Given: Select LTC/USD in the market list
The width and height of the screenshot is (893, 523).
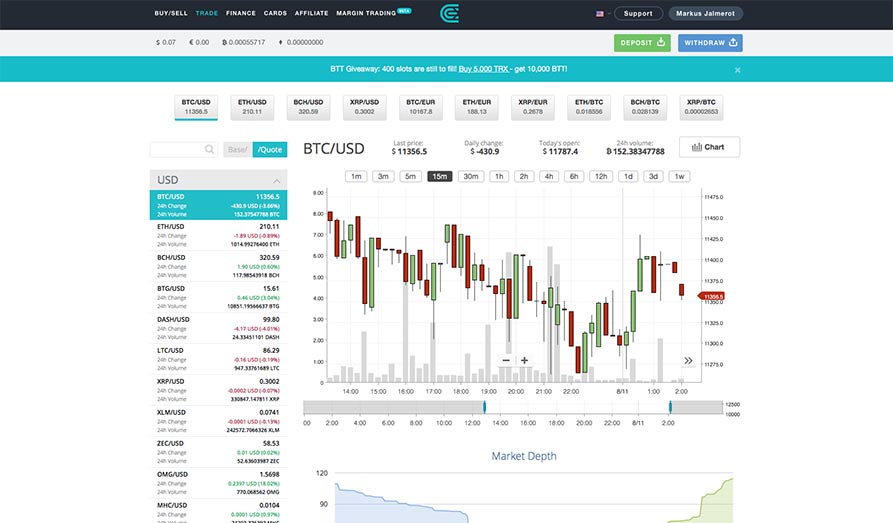Looking at the screenshot, I should (x=218, y=357).
